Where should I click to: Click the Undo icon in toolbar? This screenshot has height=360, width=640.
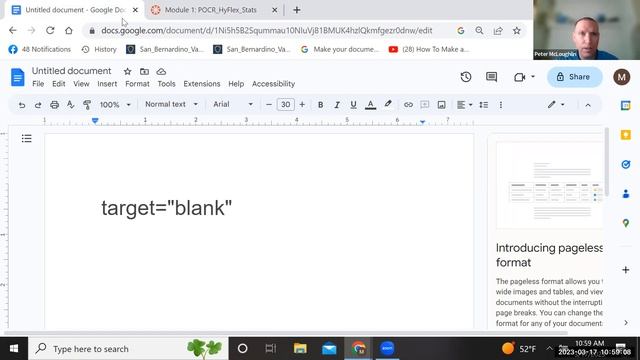coord(22,105)
